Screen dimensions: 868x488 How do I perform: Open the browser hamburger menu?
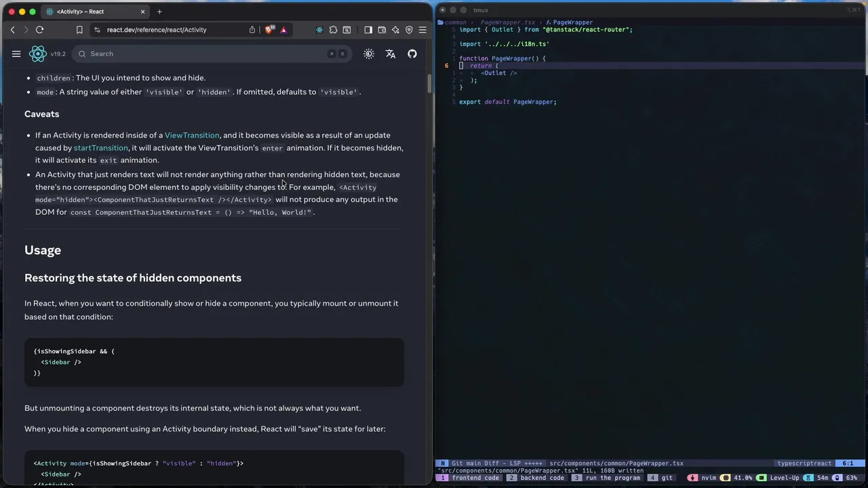coord(422,30)
